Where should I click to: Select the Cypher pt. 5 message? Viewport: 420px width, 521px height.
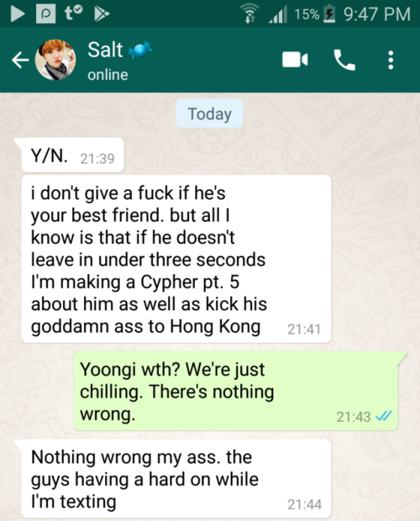(x=176, y=259)
